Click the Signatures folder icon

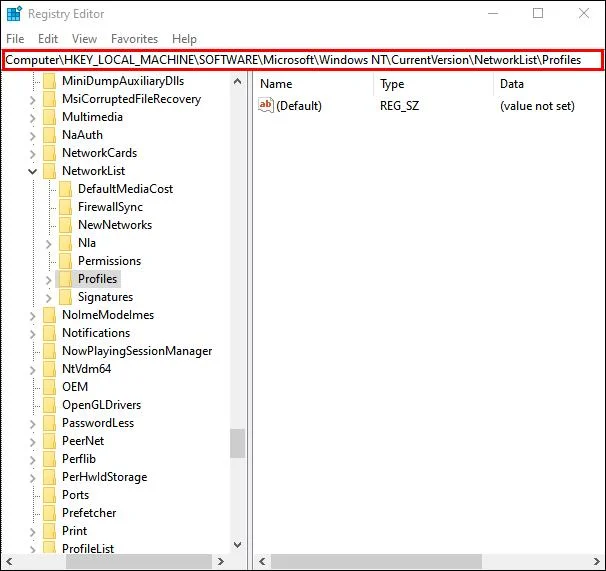(65, 297)
